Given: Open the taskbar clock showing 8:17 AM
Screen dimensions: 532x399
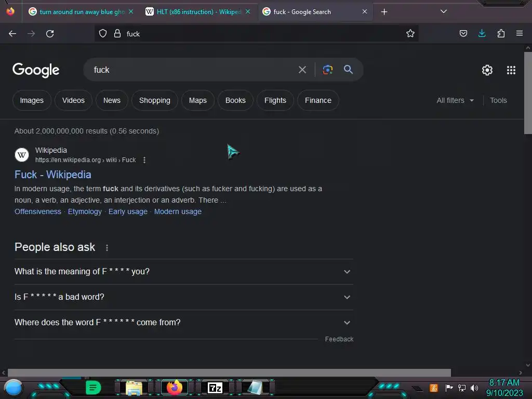Looking at the screenshot, I should [x=504, y=388].
